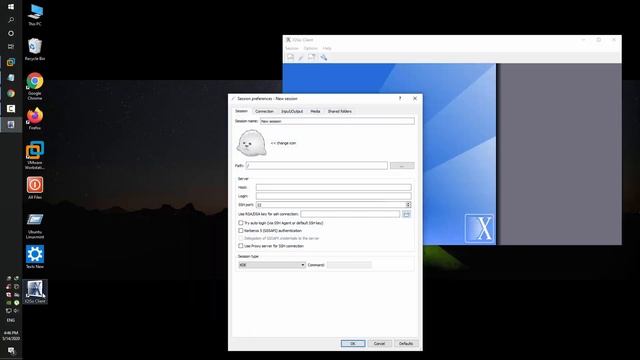Click the Login input field

333,196
